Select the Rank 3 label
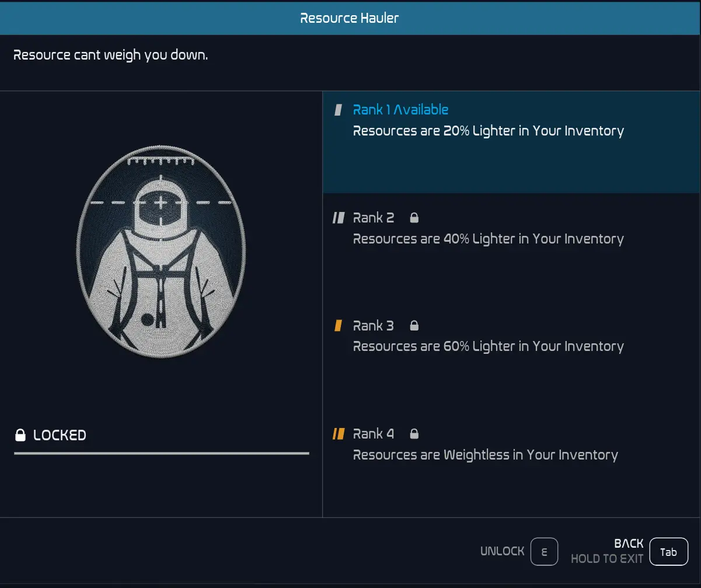Viewport: 701px width, 588px height. (374, 326)
